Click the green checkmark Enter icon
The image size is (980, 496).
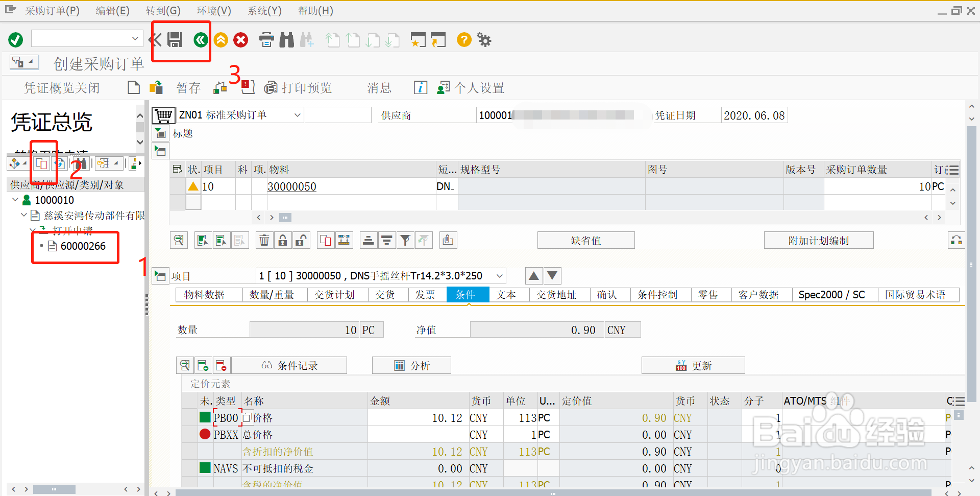click(x=16, y=40)
